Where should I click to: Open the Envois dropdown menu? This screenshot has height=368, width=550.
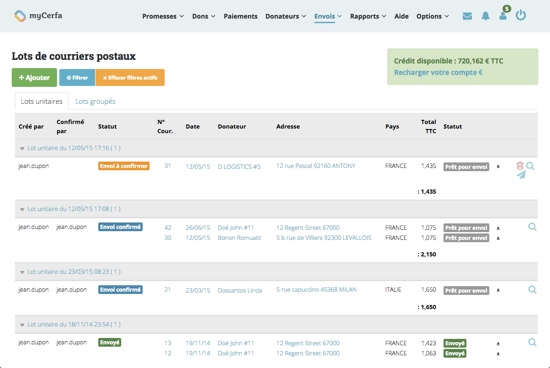point(328,16)
